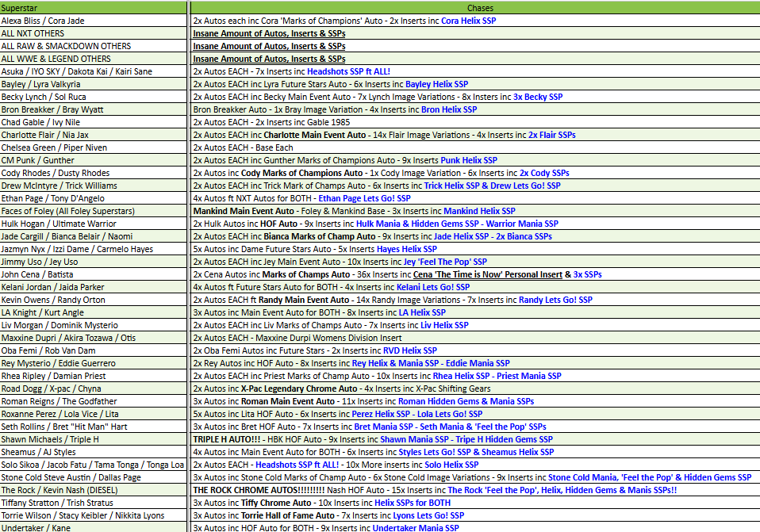Click the TRIPLE H AUTO!!! bold text
The height and width of the screenshot is (532, 760).
(x=227, y=439)
